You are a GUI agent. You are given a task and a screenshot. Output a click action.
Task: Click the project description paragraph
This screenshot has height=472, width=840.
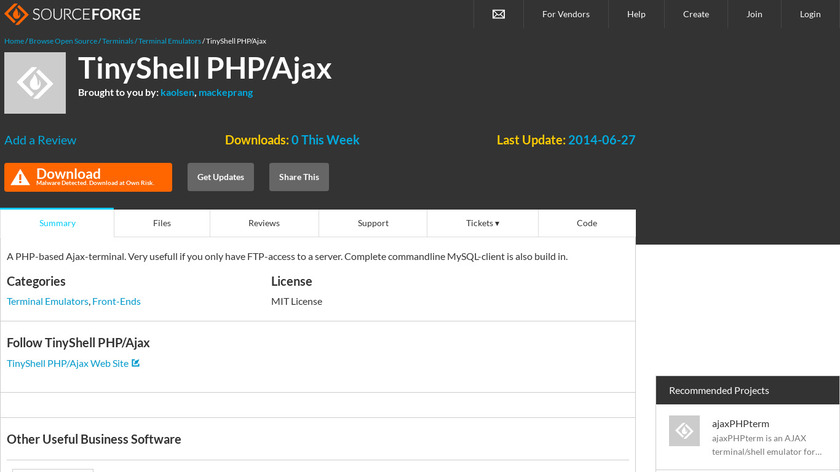point(287,256)
